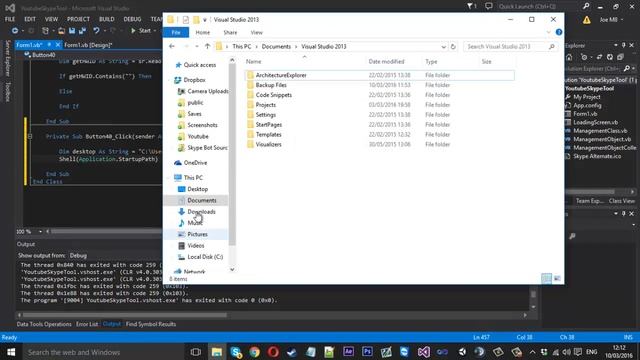Screen dimensions: 640x360
Task: Expand the Explorer address bar history dropdown
Action: [x=444, y=47]
